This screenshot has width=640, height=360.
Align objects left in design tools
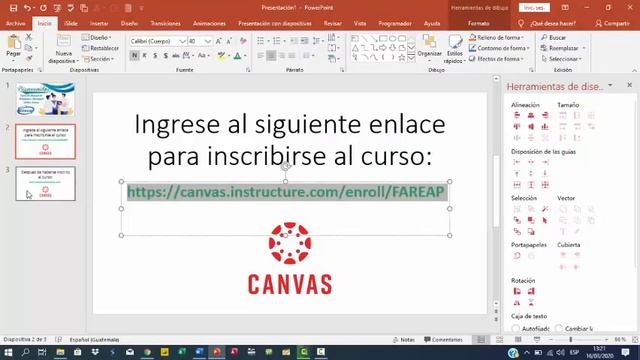coord(517,116)
